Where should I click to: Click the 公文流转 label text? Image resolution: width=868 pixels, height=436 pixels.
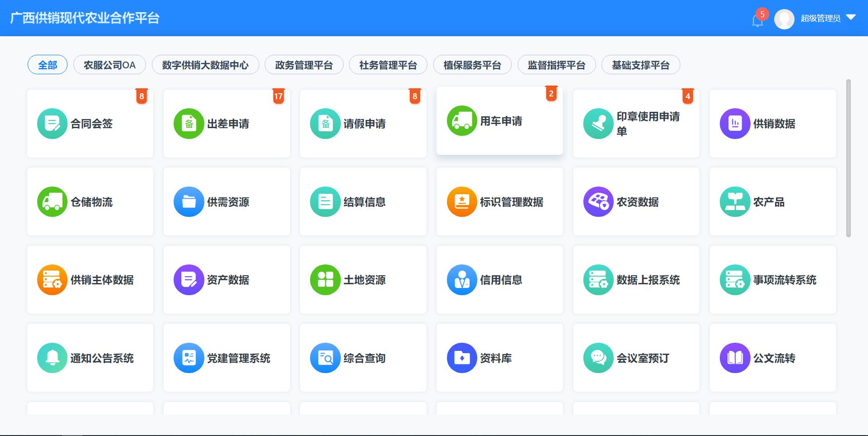coord(774,358)
